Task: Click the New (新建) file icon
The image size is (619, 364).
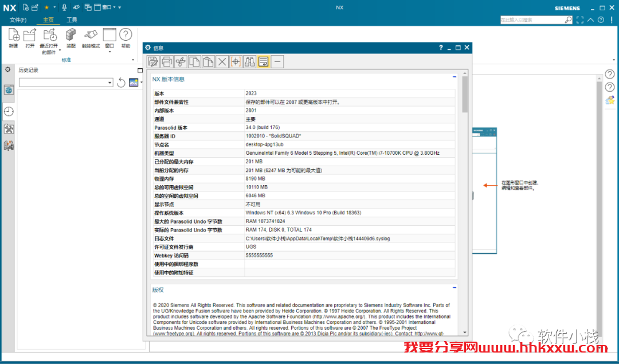Action: [13, 35]
